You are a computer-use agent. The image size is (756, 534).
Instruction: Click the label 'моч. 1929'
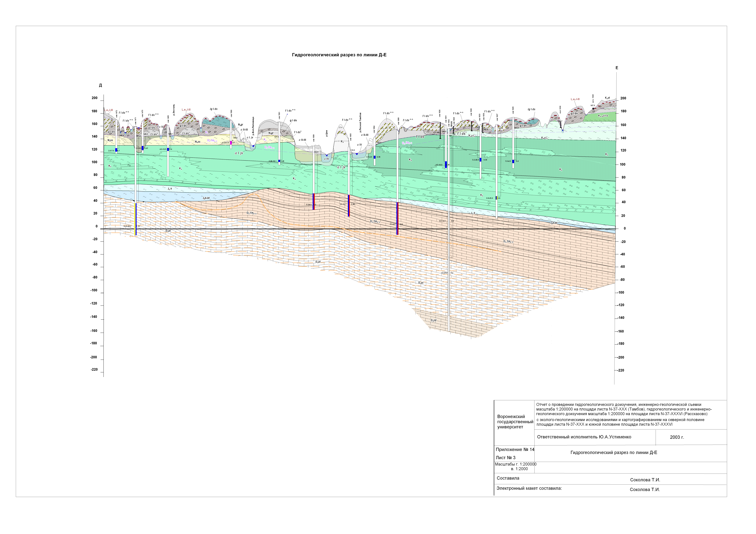(x=593, y=99)
